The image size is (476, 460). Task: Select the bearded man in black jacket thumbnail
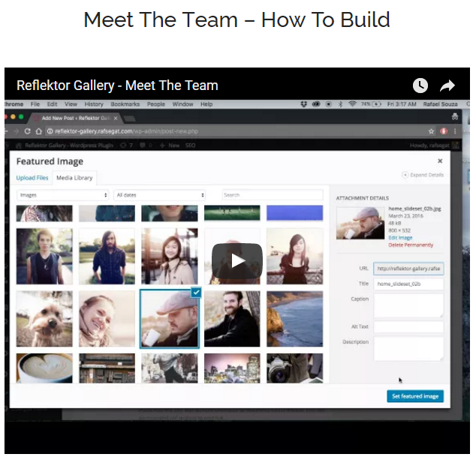[232, 319]
